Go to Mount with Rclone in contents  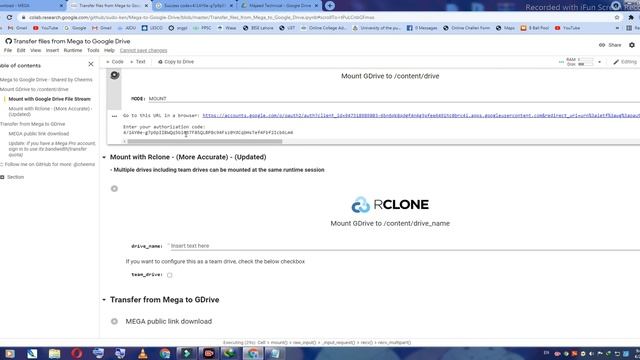50,111
